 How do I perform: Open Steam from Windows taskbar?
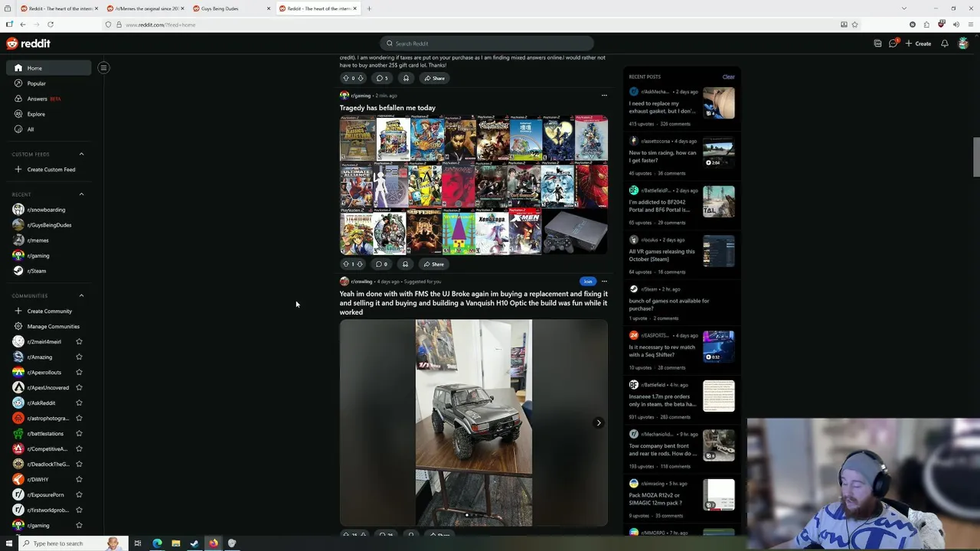(x=194, y=543)
